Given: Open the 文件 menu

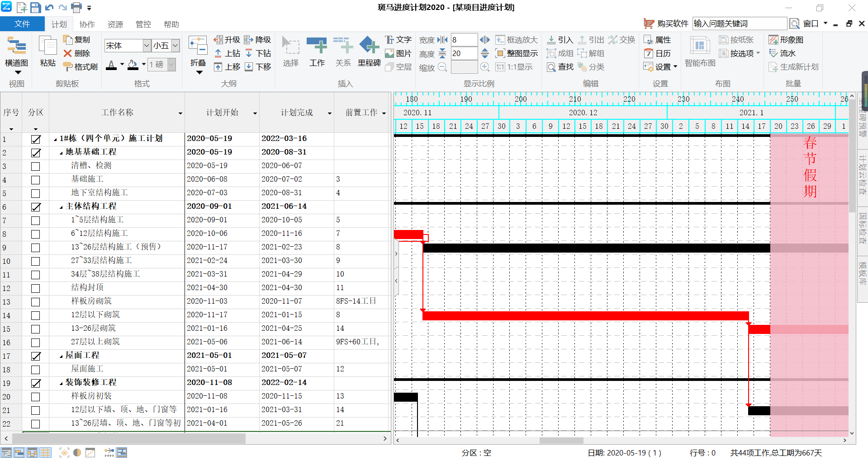Looking at the screenshot, I should pyautogui.click(x=22, y=24).
